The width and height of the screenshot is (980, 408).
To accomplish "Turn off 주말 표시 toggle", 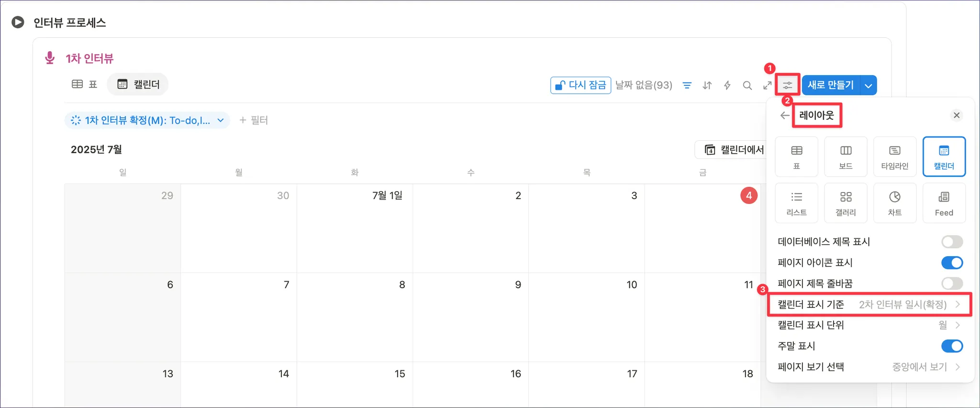I will click(952, 346).
